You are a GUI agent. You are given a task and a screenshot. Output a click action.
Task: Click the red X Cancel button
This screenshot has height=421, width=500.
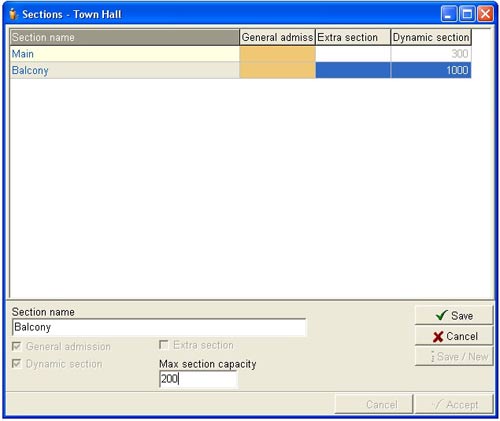454,336
